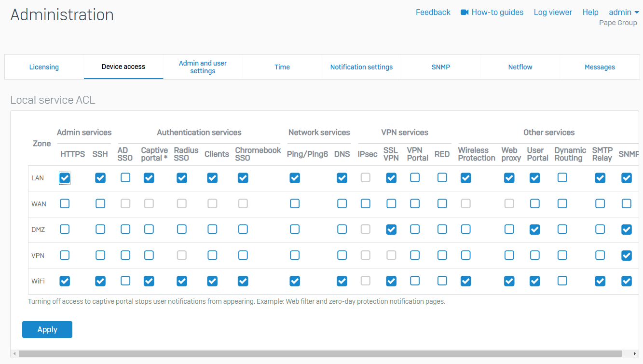This screenshot has width=643, height=364.
Task: Disable SSL VPN for the DMZ zone
Action: (391, 229)
